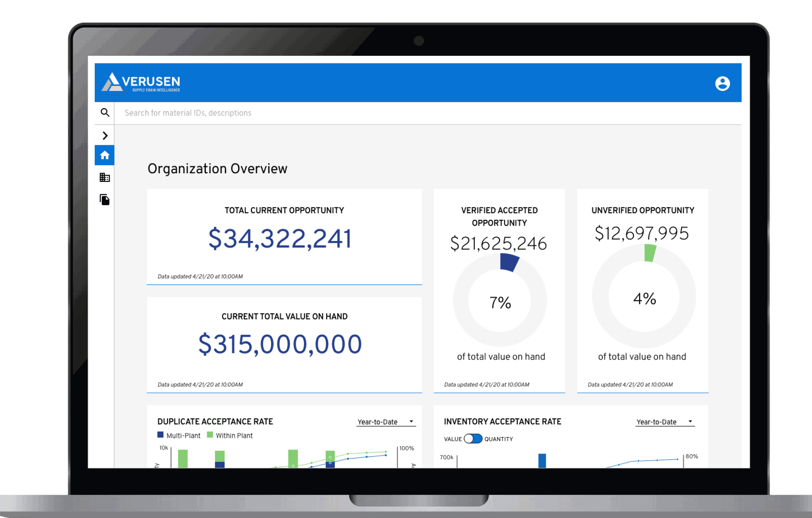Open Inventory Acceptance Rate Year-to-Date dropdown
This screenshot has width=812, height=518.
664,422
